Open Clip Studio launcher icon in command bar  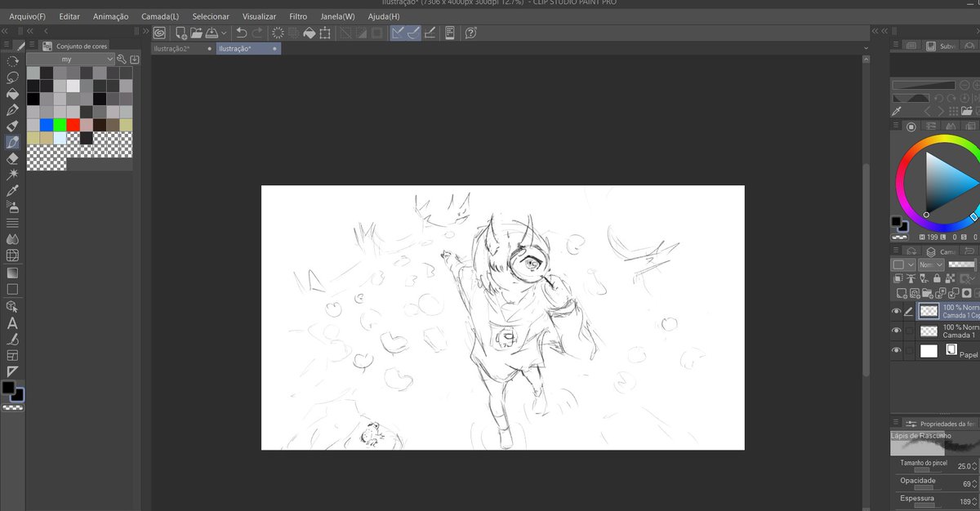pyautogui.click(x=159, y=33)
